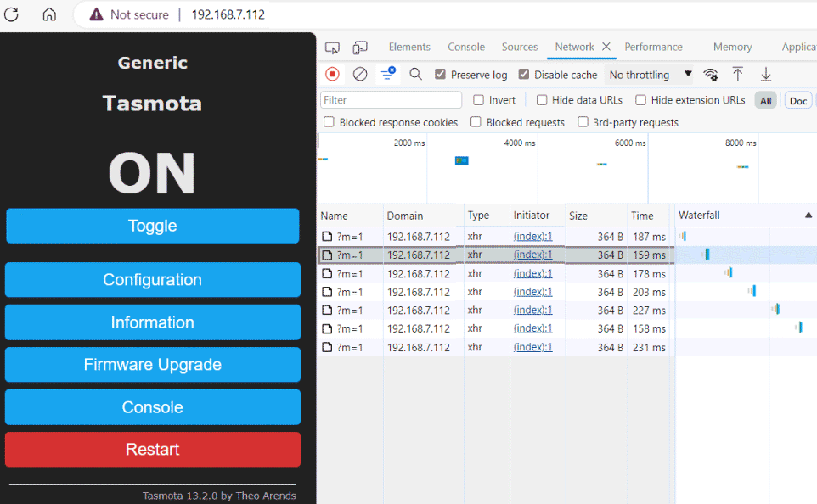The width and height of the screenshot is (817, 504).
Task: Open network search magnifier
Action: 415,74
